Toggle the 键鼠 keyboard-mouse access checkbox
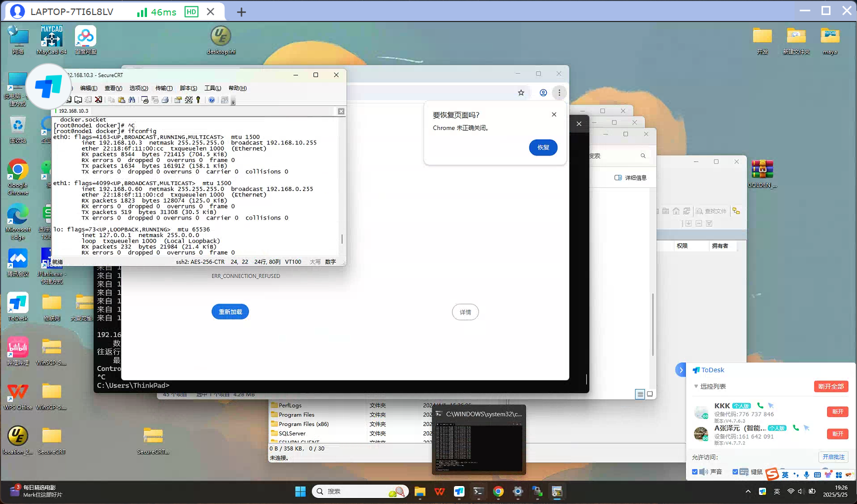Viewport: 857px width, 504px height. pyautogui.click(x=735, y=472)
